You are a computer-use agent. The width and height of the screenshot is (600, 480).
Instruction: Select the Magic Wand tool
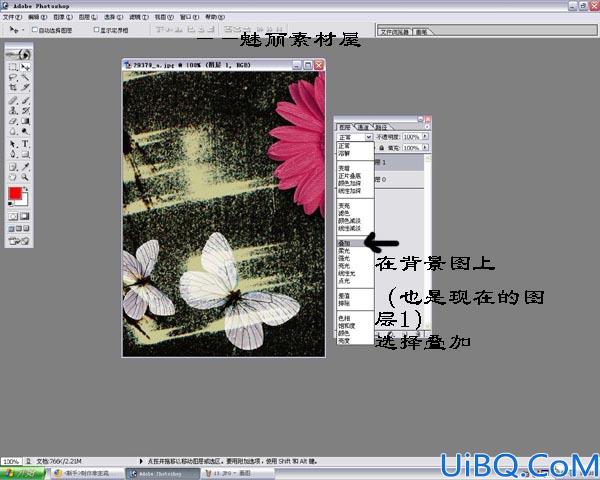coord(25,77)
